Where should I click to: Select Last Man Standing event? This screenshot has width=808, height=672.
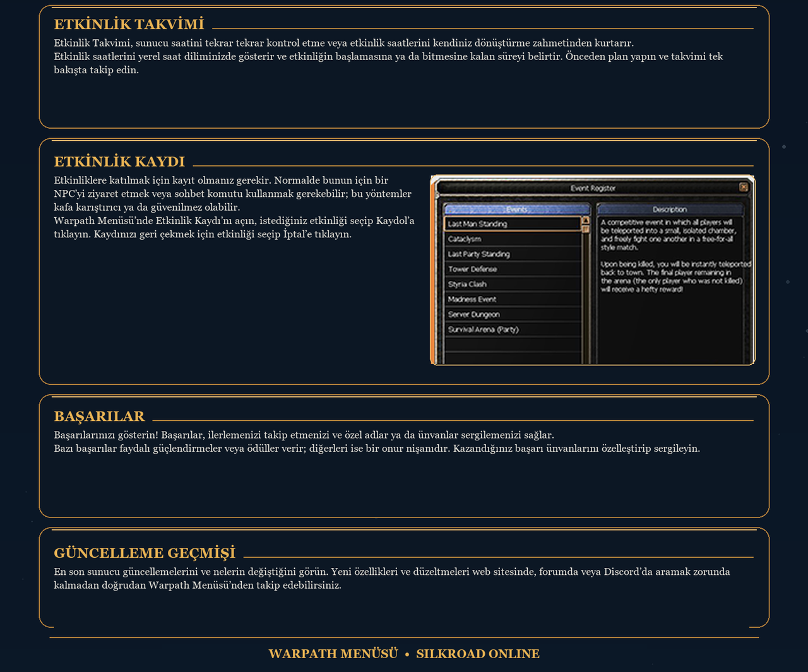(513, 224)
